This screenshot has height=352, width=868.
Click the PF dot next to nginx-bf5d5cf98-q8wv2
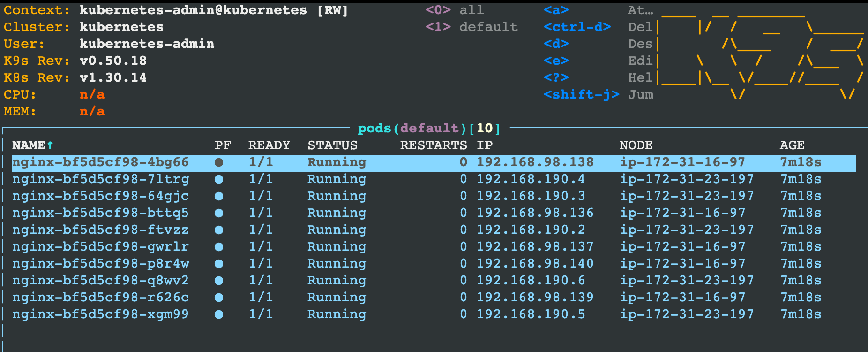pos(219,281)
